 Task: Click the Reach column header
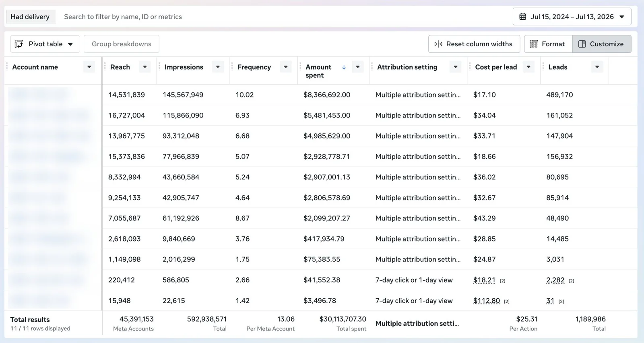[120, 67]
